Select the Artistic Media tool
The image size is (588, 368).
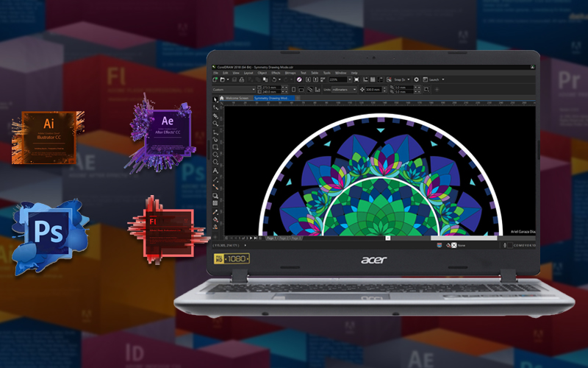coord(215,140)
